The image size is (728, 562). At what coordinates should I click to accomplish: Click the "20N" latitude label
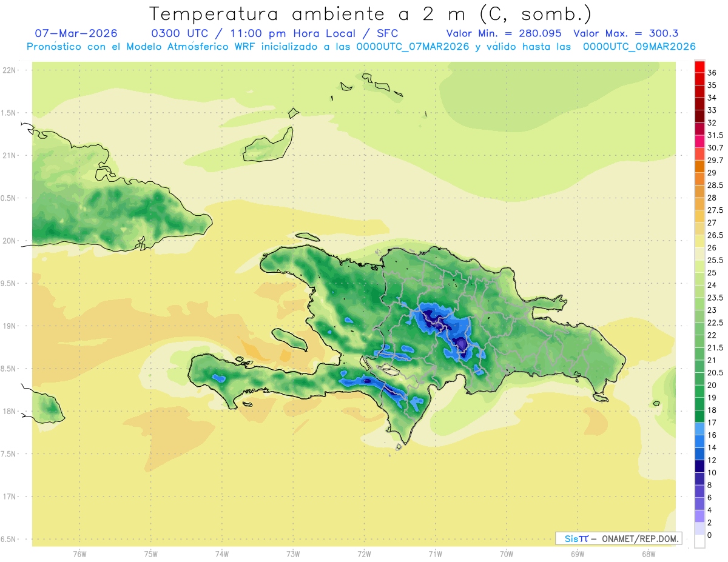10,241
